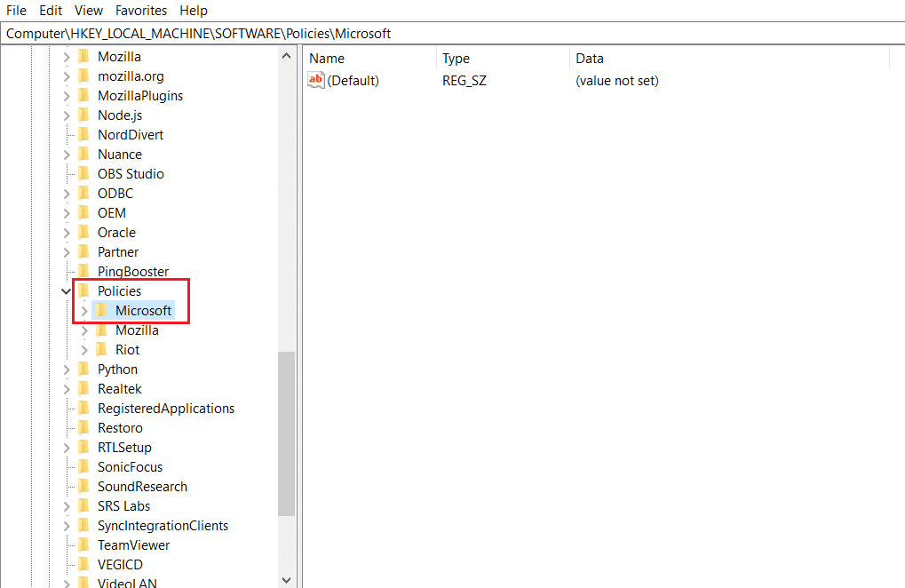Expand the ODBC key

tap(67, 194)
